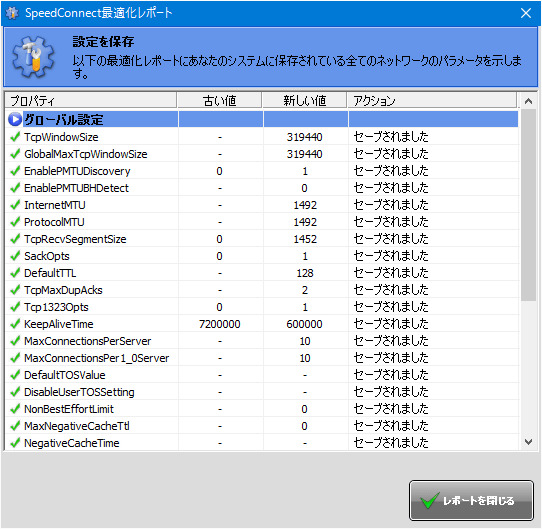Click セーブされました action in SackOpts row
Viewport: 542px width, 529px height.
click(391, 256)
